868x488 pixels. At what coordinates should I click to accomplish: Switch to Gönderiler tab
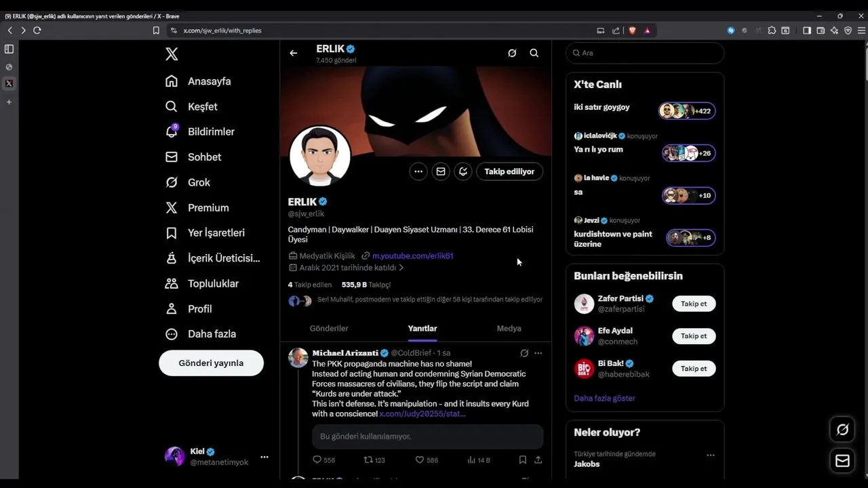[329, 328]
